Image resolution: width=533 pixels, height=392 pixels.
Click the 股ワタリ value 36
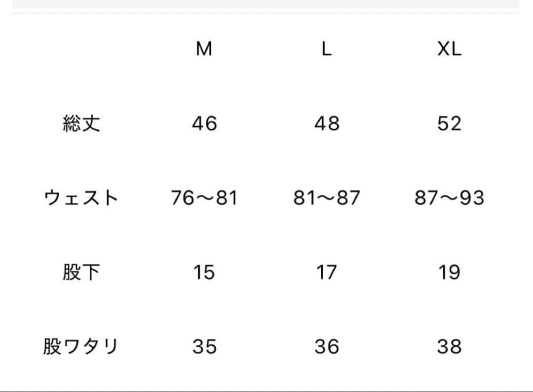(327, 347)
